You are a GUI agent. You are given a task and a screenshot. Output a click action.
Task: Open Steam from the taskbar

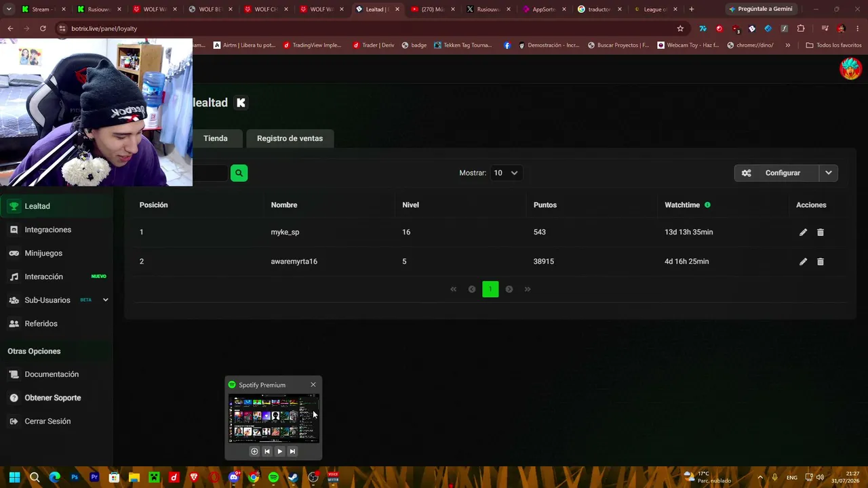pos(293,477)
